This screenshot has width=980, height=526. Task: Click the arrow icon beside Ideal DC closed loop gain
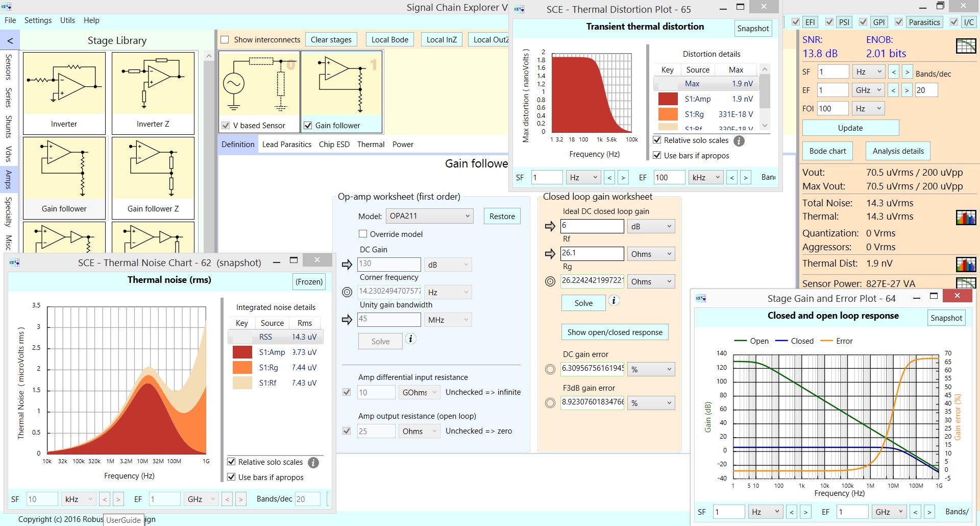click(x=550, y=226)
